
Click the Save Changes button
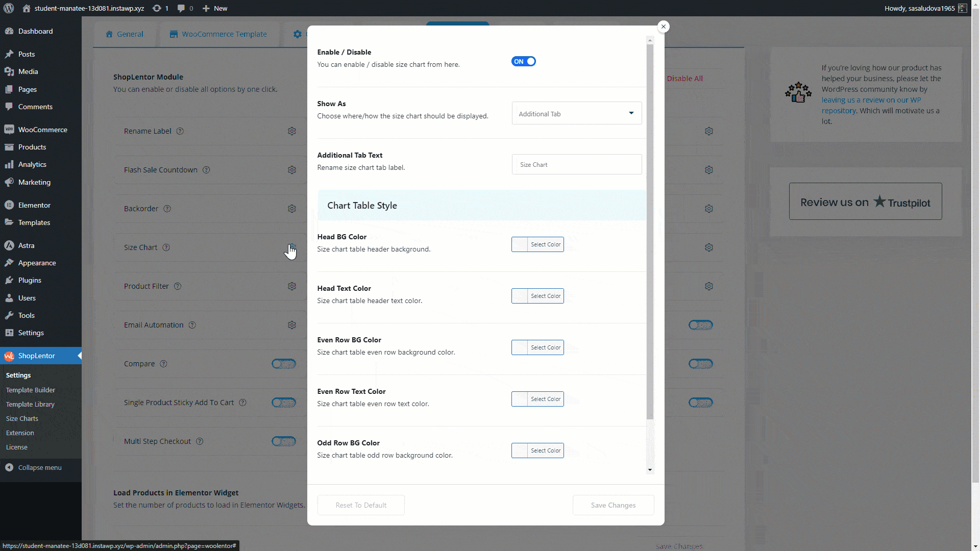click(613, 505)
